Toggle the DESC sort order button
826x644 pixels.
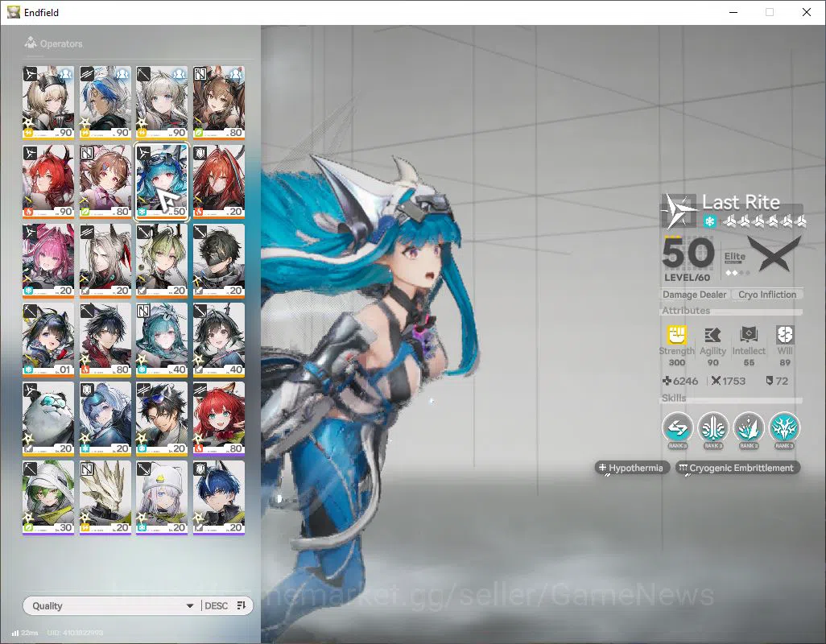(x=225, y=605)
